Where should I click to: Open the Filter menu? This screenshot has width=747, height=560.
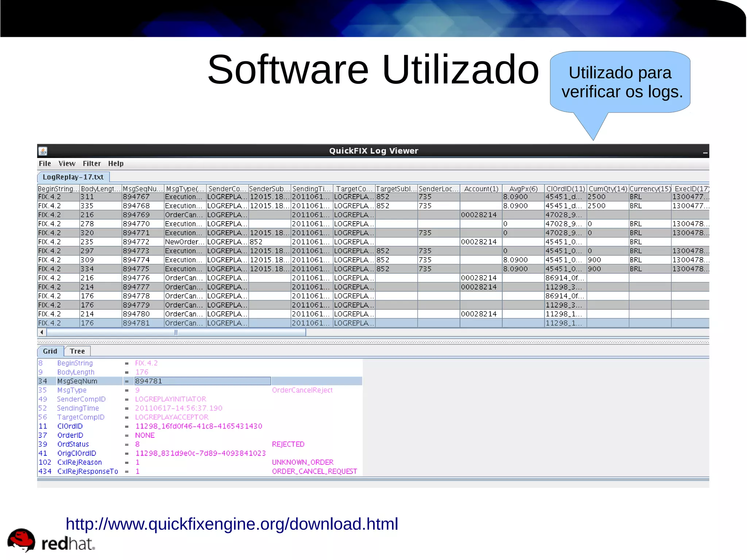tap(92, 163)
